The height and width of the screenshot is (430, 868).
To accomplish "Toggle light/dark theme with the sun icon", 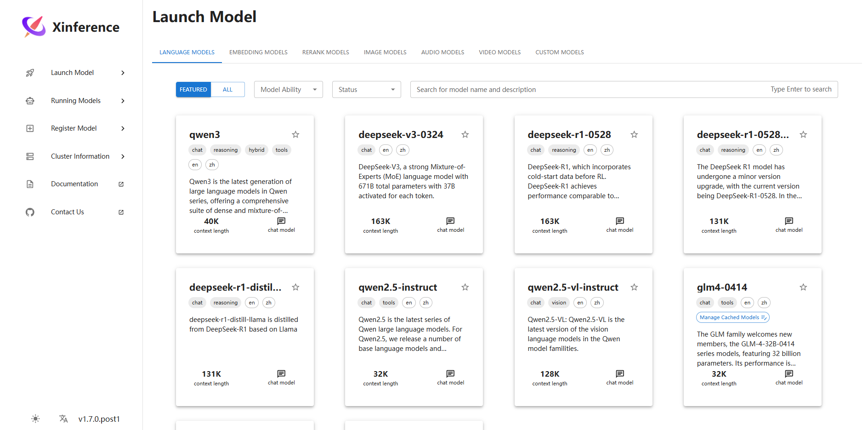I will pos(35,419).
